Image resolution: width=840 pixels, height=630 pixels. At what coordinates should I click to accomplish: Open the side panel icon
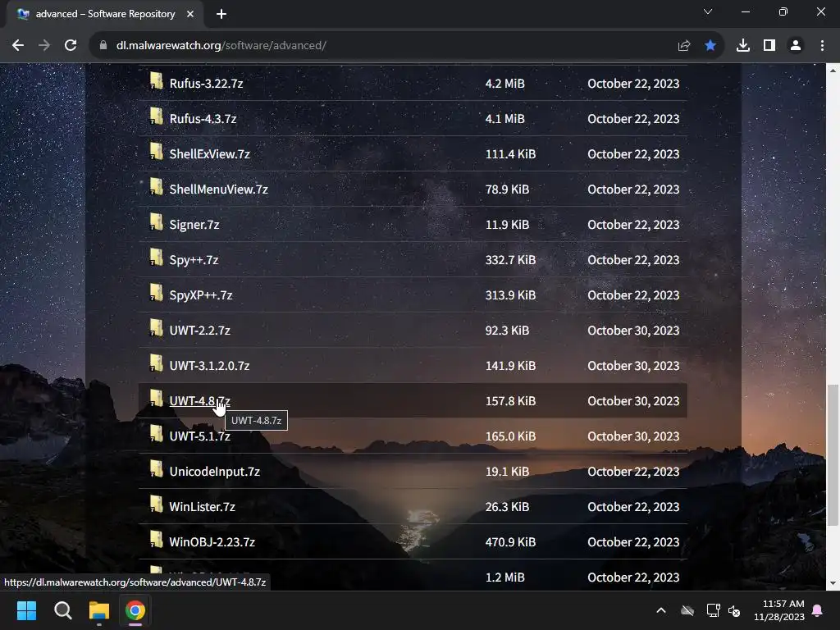(x=769, y=46)
